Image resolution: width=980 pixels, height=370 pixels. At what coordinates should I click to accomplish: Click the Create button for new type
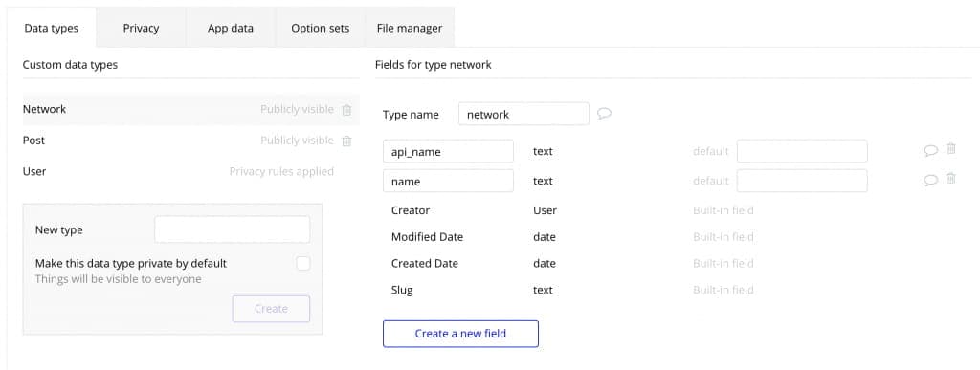(271, 309)
